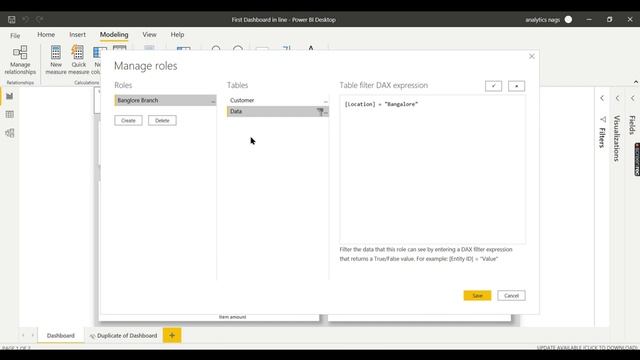Click the Create role button
This screenshot has width=640, height=360.
tap(128, 120)
